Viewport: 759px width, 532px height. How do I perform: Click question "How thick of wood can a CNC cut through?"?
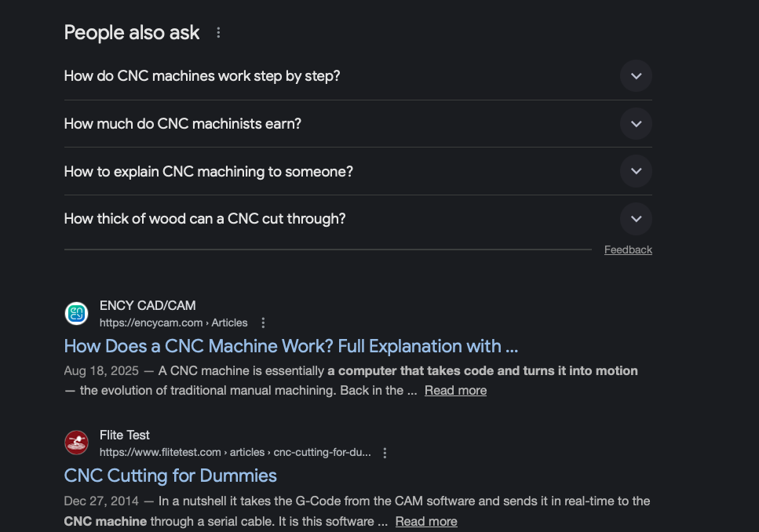[x=204, y=219]
